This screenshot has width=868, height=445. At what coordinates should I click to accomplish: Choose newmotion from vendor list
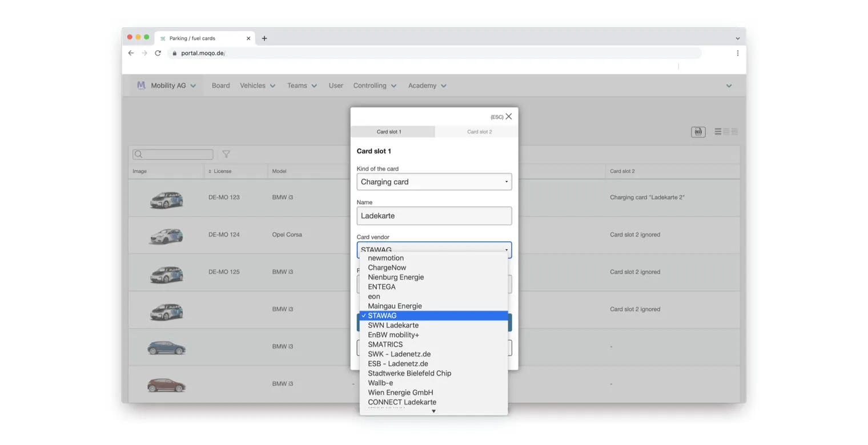pyautogui.click(x=433, y=258)
